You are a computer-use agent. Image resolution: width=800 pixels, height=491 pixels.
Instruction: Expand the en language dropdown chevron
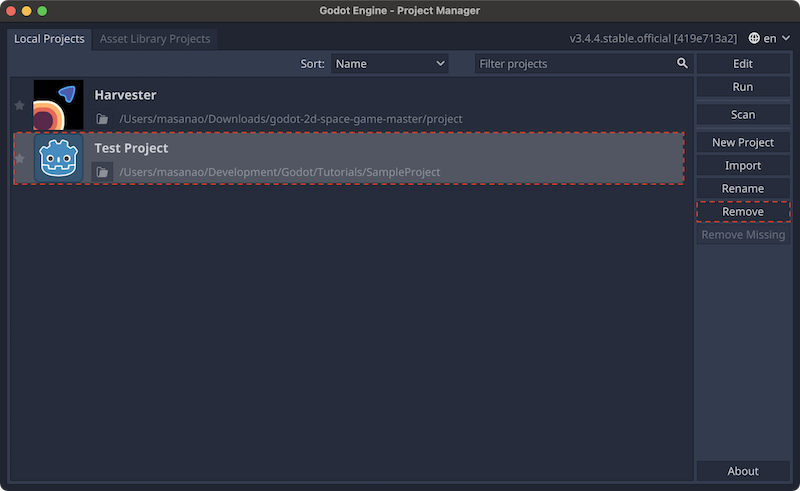click(x=786, y=38)
